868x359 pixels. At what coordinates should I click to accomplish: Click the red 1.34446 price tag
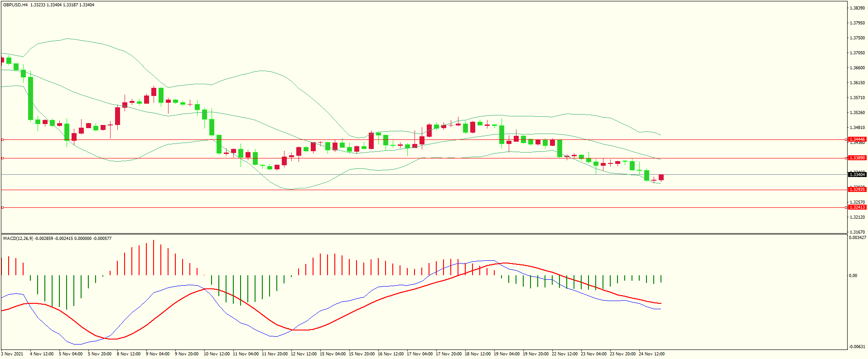point(857,139)
